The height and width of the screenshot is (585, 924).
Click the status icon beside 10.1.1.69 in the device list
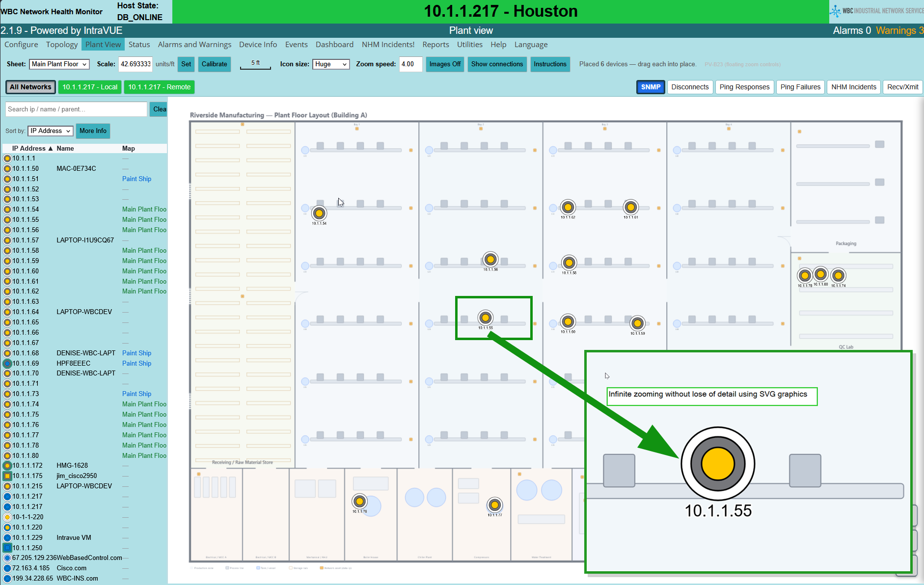[7, 364]
